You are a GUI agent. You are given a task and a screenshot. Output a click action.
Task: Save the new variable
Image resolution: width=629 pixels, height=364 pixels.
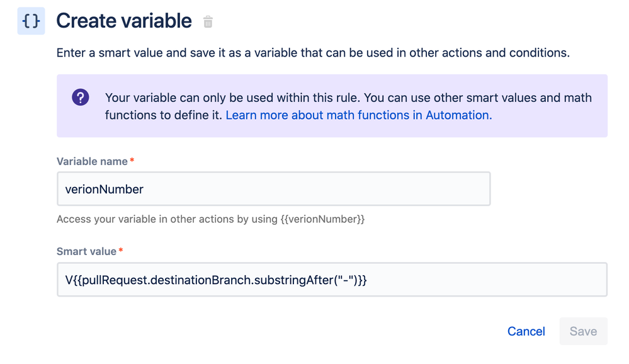tap(583, 331)
